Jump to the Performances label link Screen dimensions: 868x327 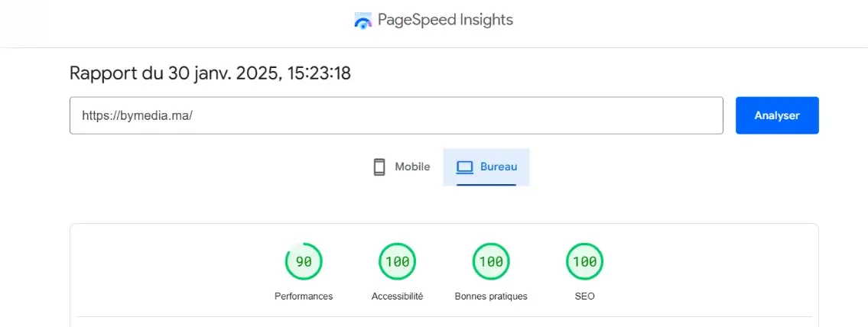[304, 296]
